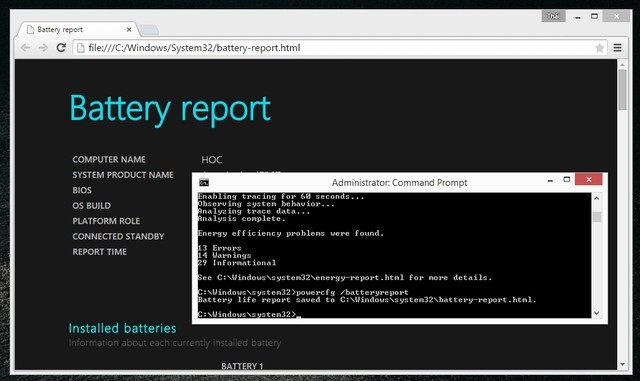Reload the battery report page
Screen dimensions: 640x381
pyautogui.click(x=61, y=48)
